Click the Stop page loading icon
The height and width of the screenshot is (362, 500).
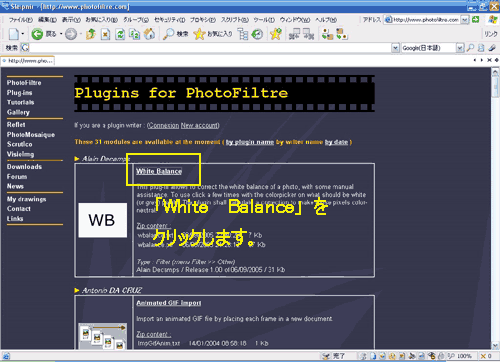tap(106, 34)
